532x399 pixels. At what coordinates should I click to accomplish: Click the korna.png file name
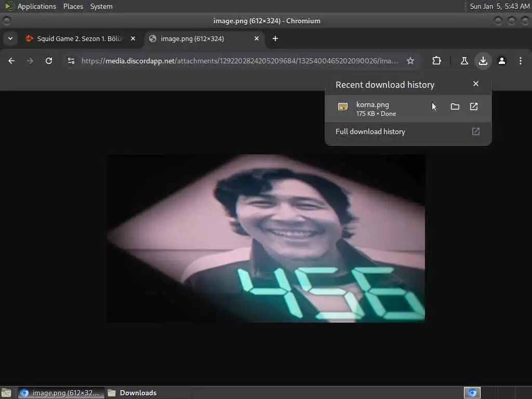pos(373,104)
